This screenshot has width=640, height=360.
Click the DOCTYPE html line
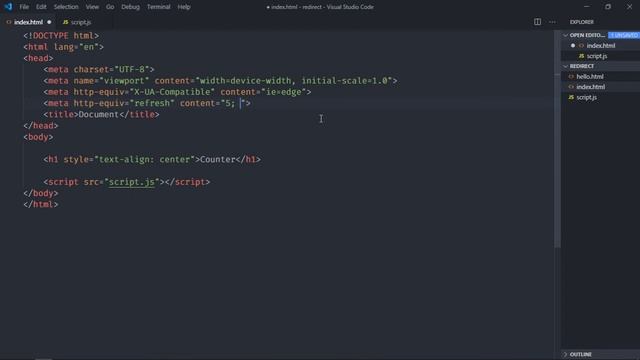coord(61,36)
